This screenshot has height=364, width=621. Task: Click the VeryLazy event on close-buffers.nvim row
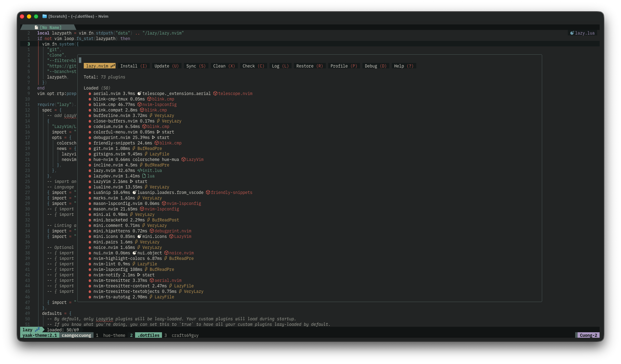(x=171, y=121)
